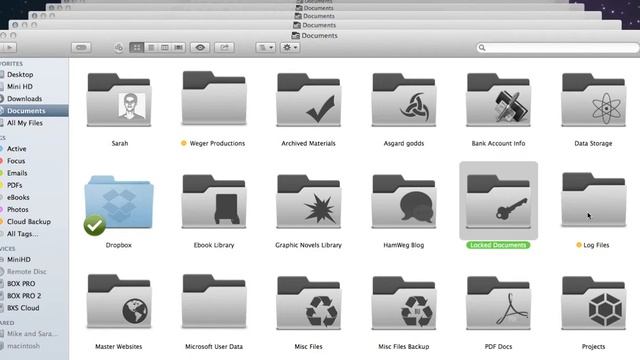Image resolution: width=640 pixels, height=360 pixels.
Task: Select the Master Websites folder icon
Action: coord(119,302)
